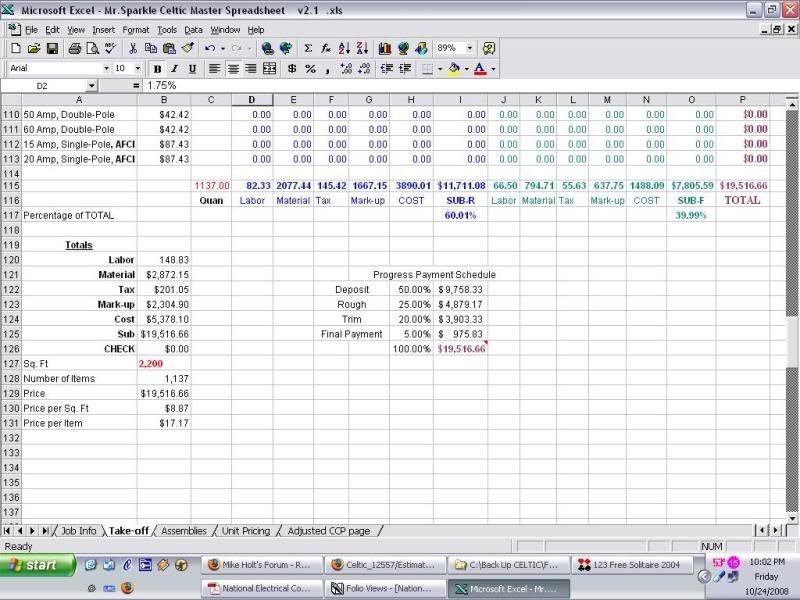This screenshot has height=600, width=800.
Task: Click Merge and Center icon
Action: coord(269,68)
